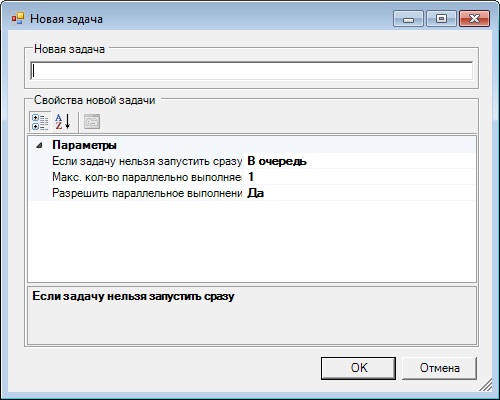Click the Параметры category header

(84, 145)
